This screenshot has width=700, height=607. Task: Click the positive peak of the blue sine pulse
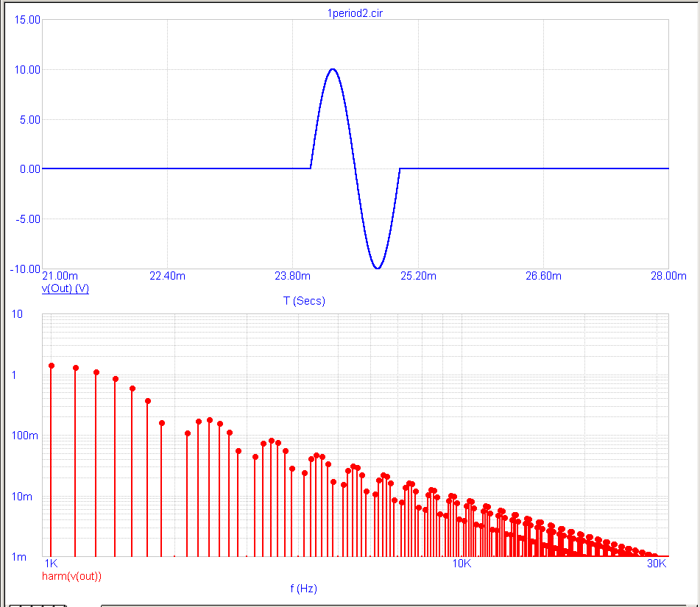tap(333, 69)
